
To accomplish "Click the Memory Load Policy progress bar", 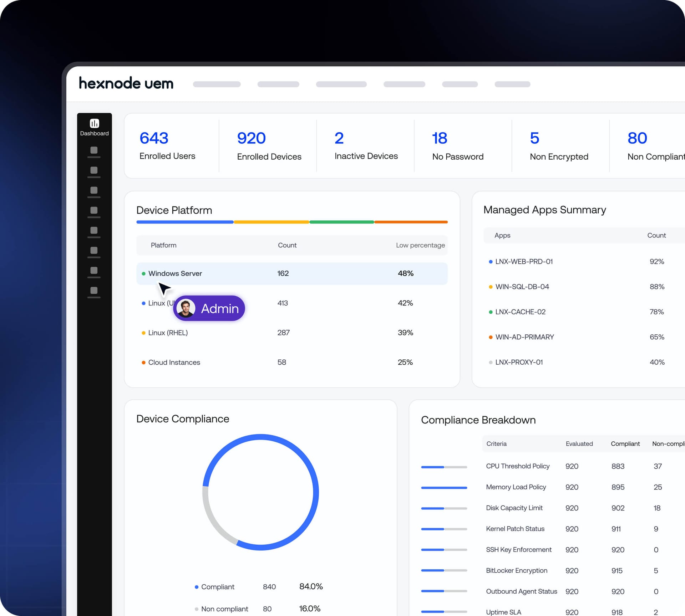I will (x=444, y=488).
